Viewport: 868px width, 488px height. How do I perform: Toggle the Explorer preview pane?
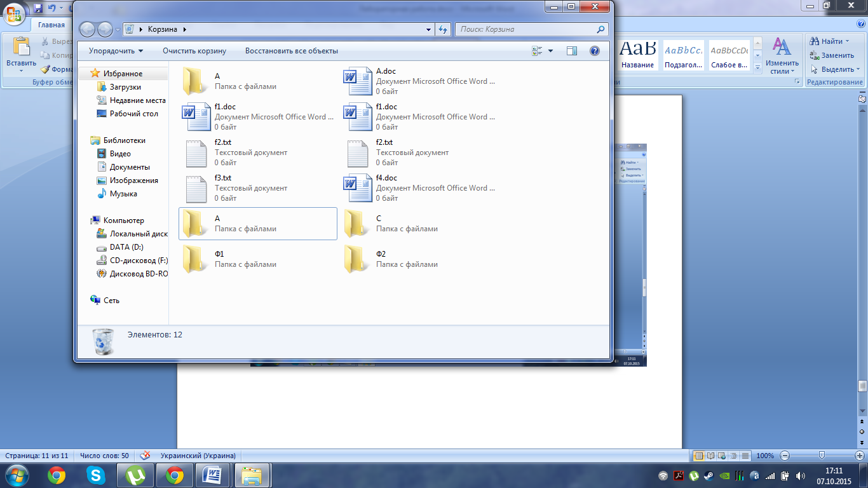[571, 51]
